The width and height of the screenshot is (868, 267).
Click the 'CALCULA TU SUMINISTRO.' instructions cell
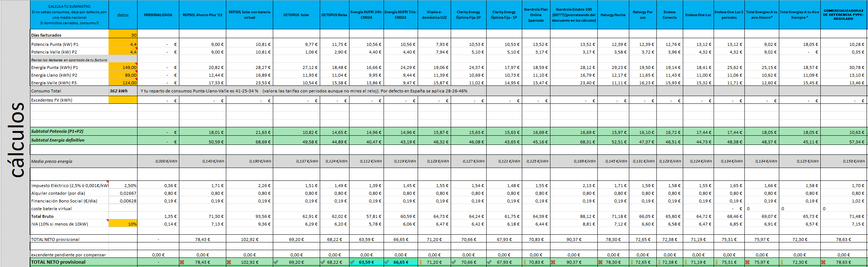69,15
